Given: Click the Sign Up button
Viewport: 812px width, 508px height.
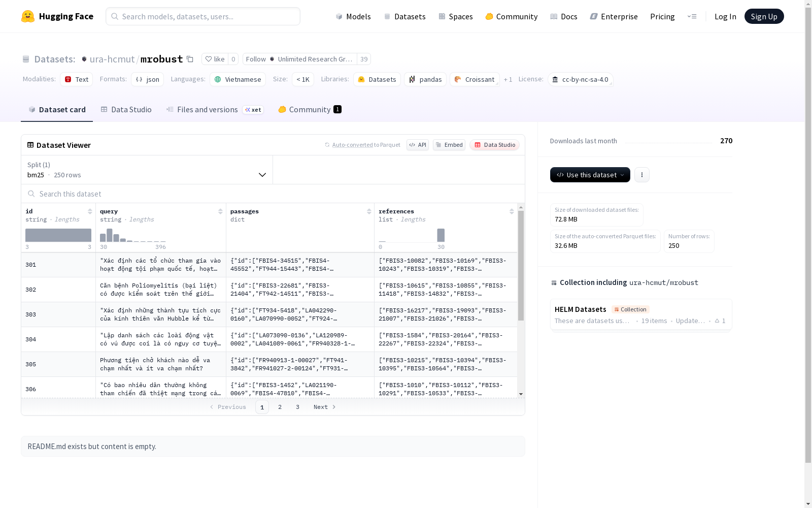Looking at the screenshot, I should tap(764, 16).
